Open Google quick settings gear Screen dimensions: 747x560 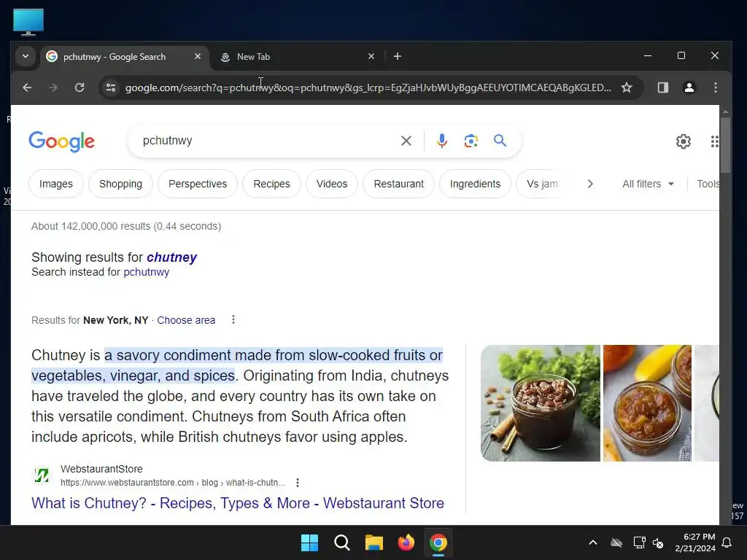[683, 141]
